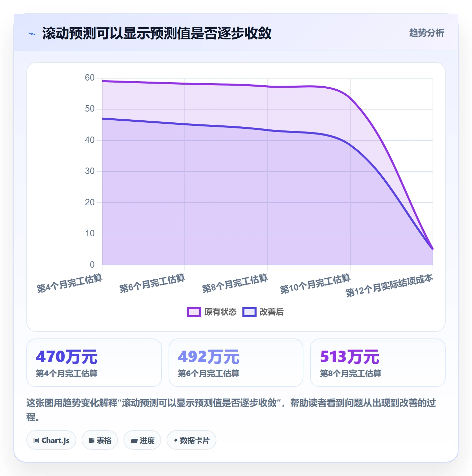Select the 数据卡片 tag

point(191,440)
